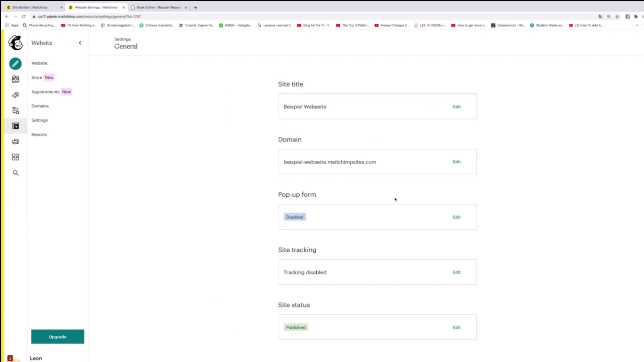The height and width of the screenshot is (362, 644).
Task: Select the Analytics icon
Action: point(15,141)
